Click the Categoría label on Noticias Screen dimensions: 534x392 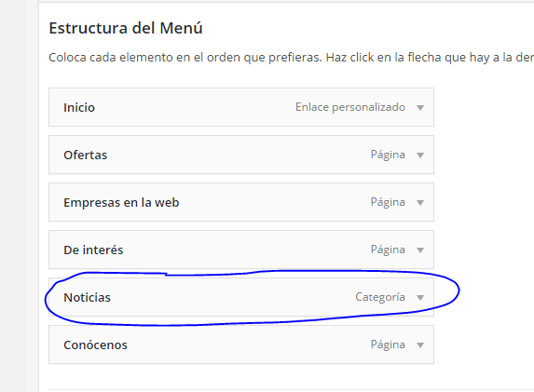click(380, 297)
